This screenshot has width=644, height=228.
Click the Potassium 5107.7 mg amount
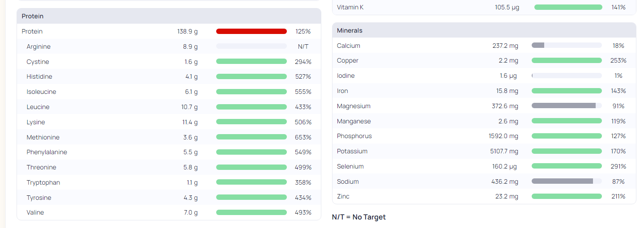504,151
